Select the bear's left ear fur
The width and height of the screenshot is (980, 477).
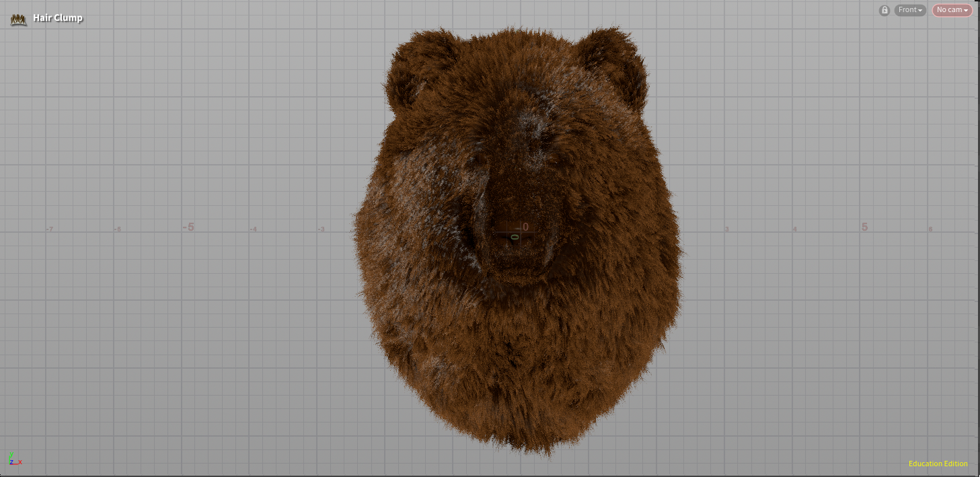click(412, 71)
